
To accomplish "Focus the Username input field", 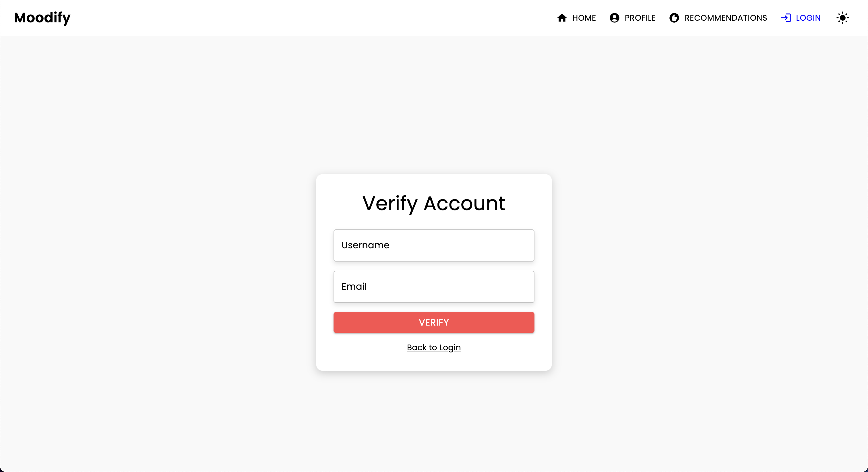I will (434, 245).
